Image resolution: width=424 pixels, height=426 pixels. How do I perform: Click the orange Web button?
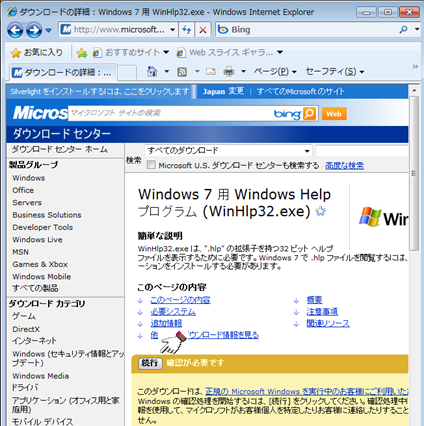(334, 114)
